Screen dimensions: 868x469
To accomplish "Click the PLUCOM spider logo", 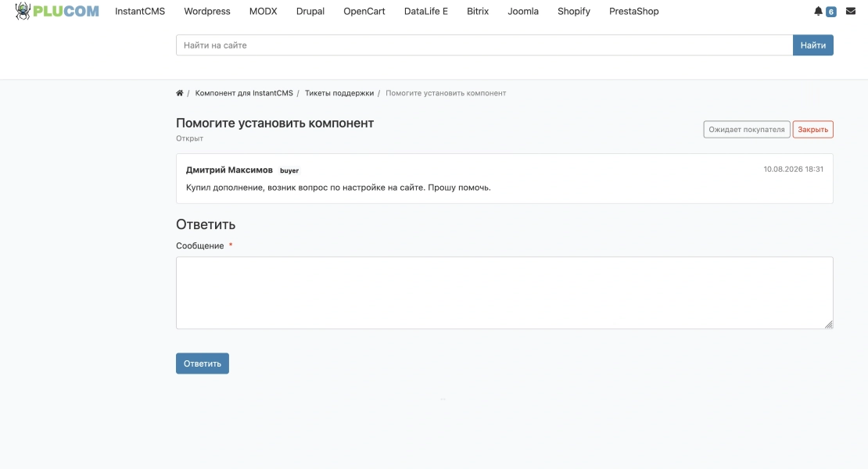I will 56,11.
